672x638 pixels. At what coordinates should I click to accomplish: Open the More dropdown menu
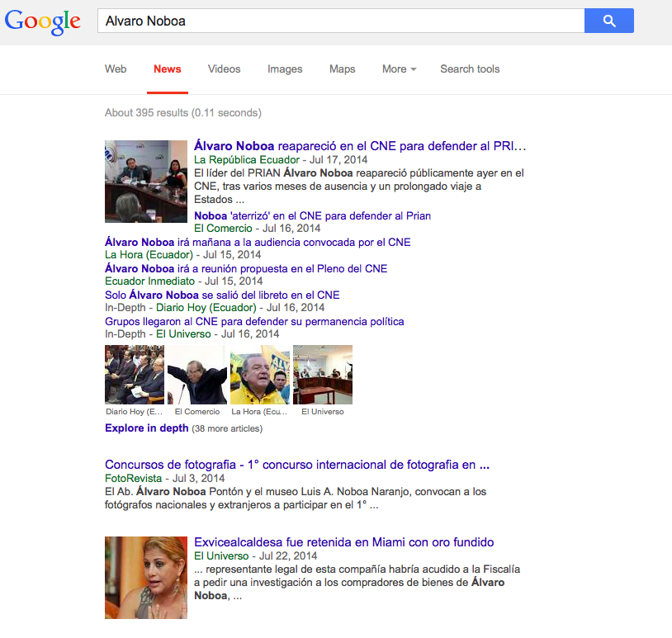coord(399,69)
